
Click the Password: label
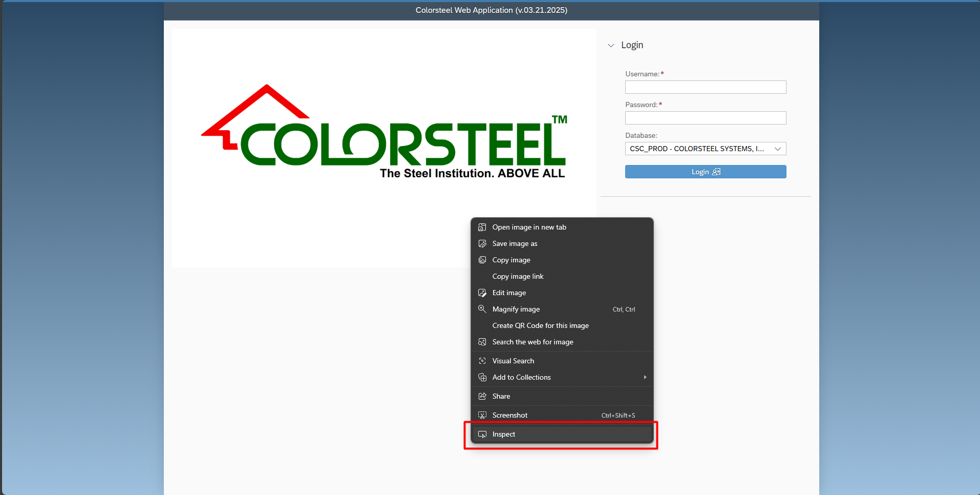coord(641,105)
